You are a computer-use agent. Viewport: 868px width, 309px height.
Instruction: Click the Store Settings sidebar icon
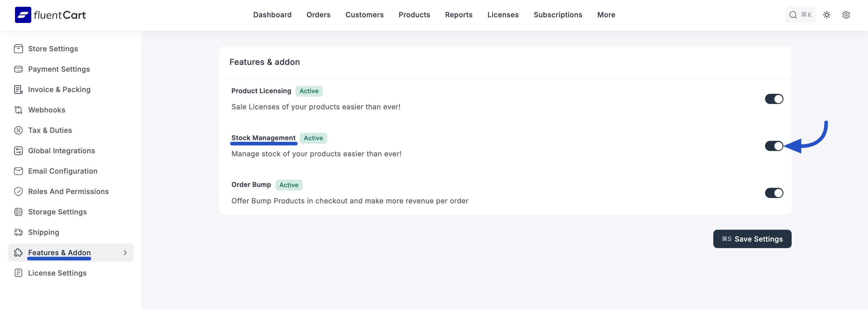[19, 49]
